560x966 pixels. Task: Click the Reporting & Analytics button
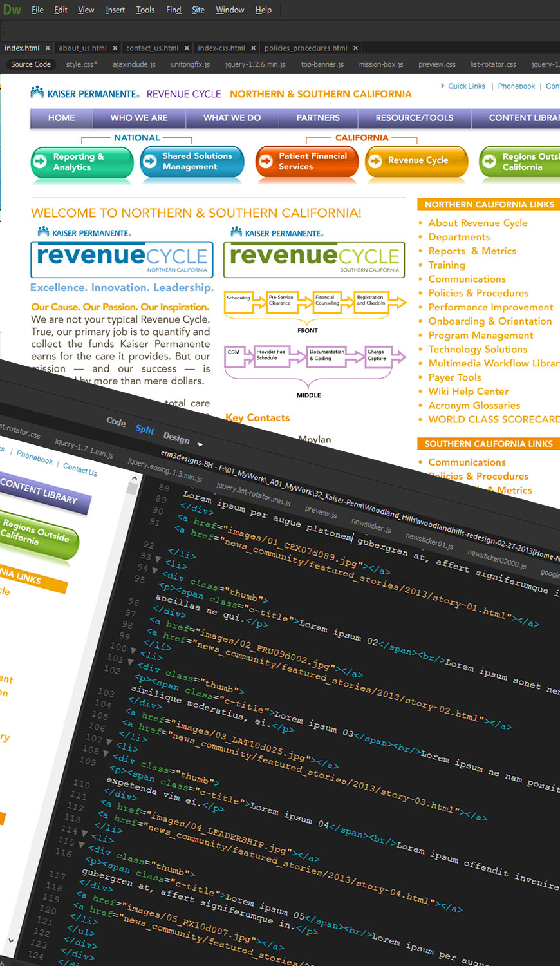tap(82, 162)
